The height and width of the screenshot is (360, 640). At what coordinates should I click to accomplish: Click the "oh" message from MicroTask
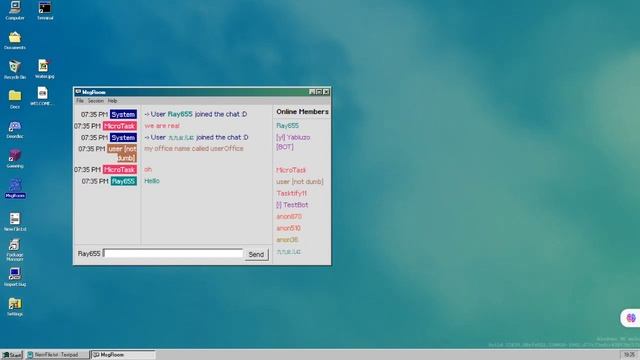pyautogui.click(x=148, y=169)
